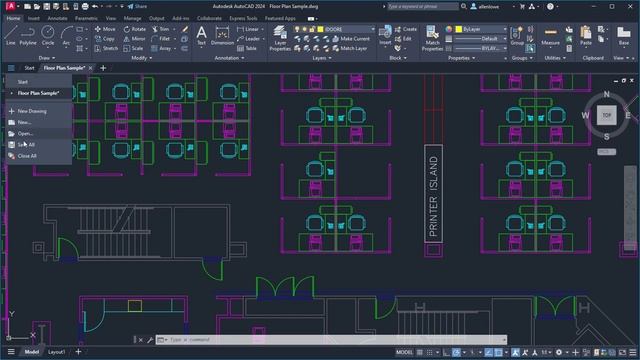Click the Plot printer icon in quick access
Image resolution: width=640 pixels, height=360 pixels.
tap(85, 7)
